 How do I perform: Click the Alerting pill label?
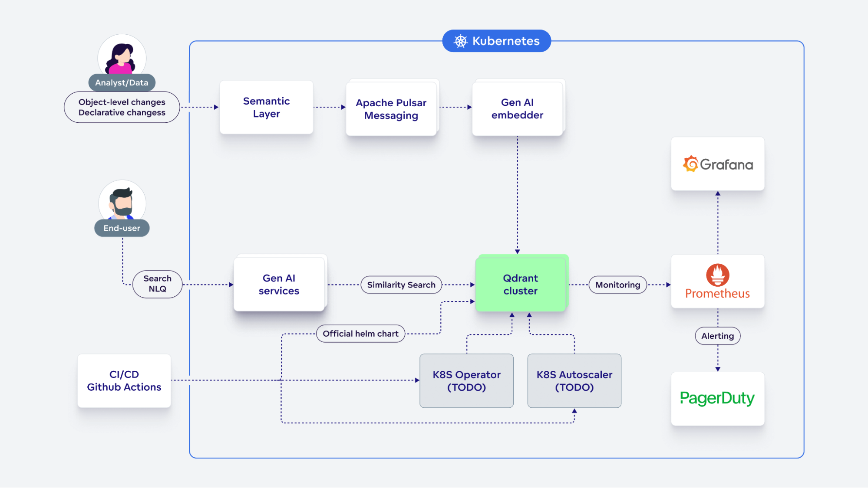(x=717, y=336)
